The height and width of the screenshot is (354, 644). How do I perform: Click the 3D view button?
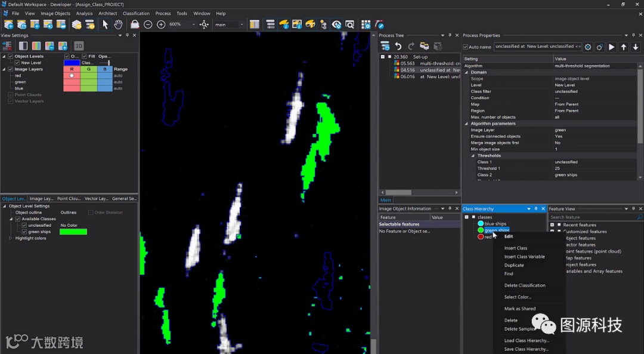(79, 46)
